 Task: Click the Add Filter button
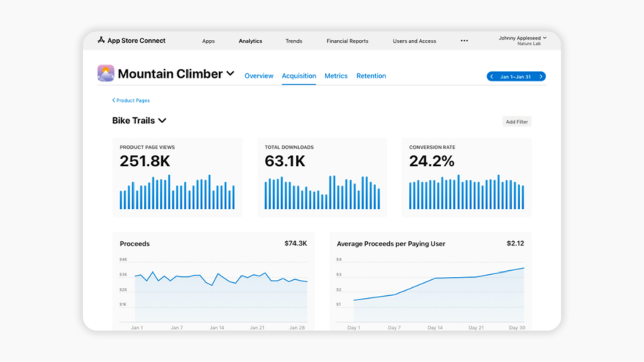pos(517,122)
